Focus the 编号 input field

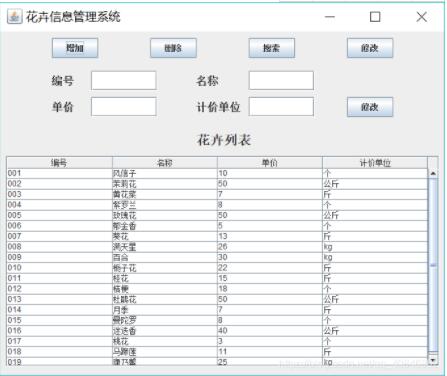coord(124,80)
